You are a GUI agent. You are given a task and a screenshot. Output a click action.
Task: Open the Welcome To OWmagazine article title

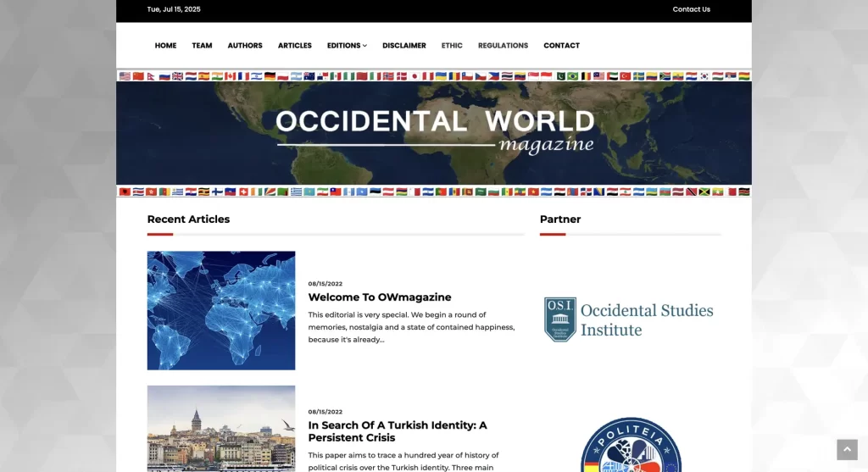click(x=380, y=297)
